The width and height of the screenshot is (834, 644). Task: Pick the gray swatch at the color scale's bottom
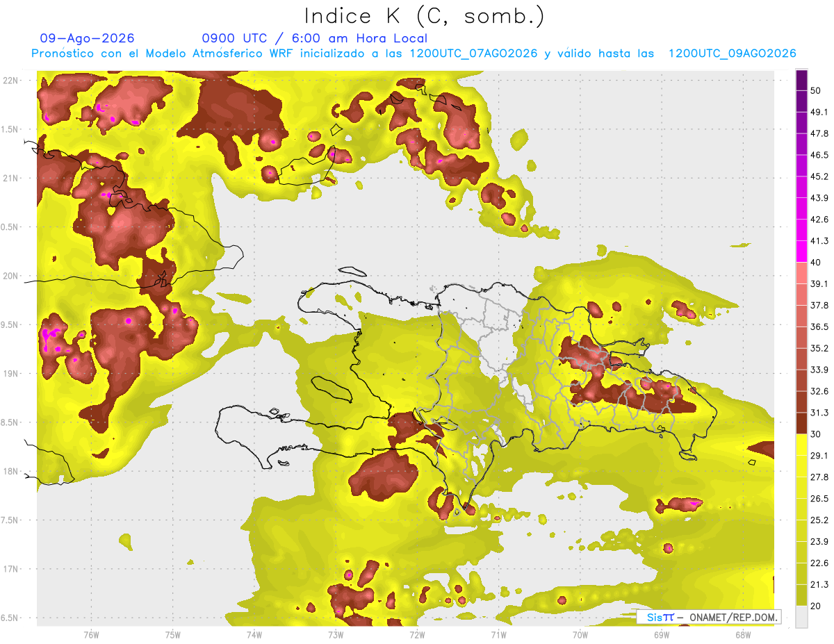[801, 616]
